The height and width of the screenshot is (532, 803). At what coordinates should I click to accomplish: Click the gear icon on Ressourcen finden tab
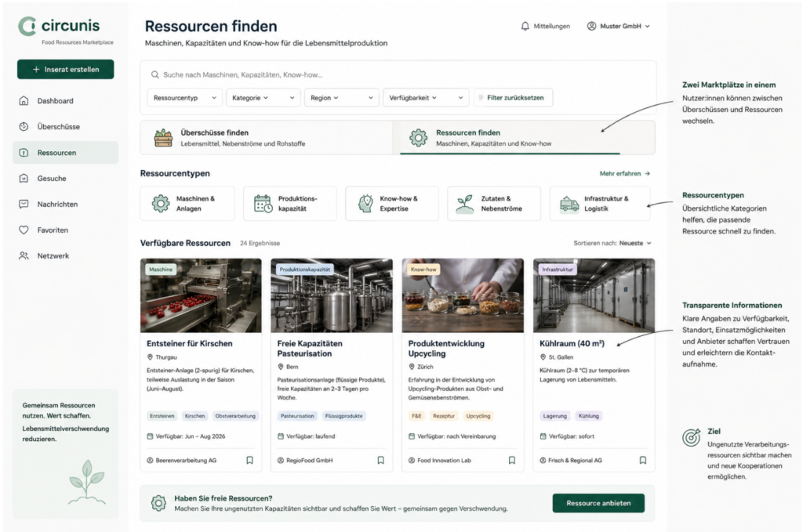pos(419,138)
